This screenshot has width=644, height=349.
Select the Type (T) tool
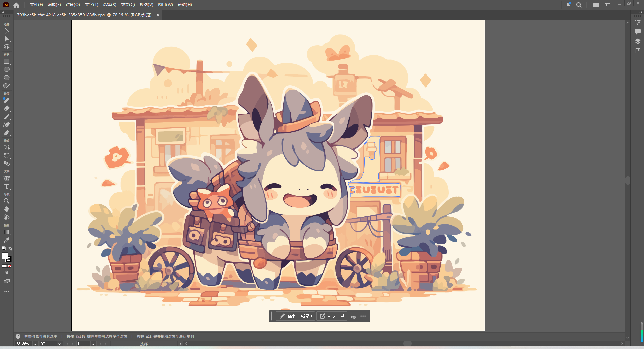[x=7, y=186]
